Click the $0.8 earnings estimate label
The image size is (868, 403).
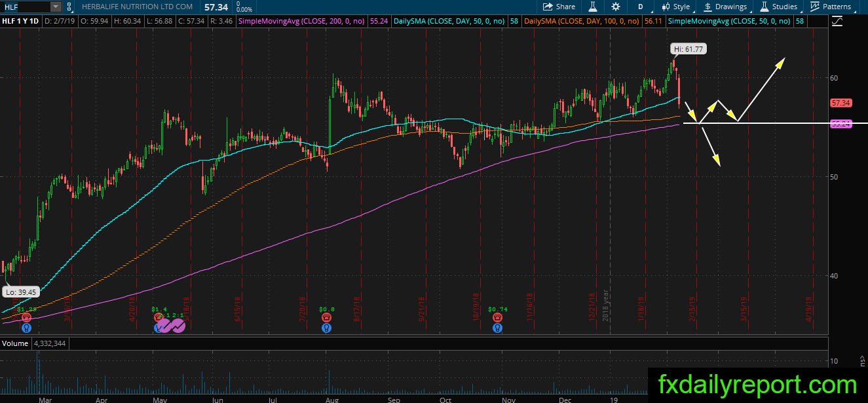pos(326,308)
